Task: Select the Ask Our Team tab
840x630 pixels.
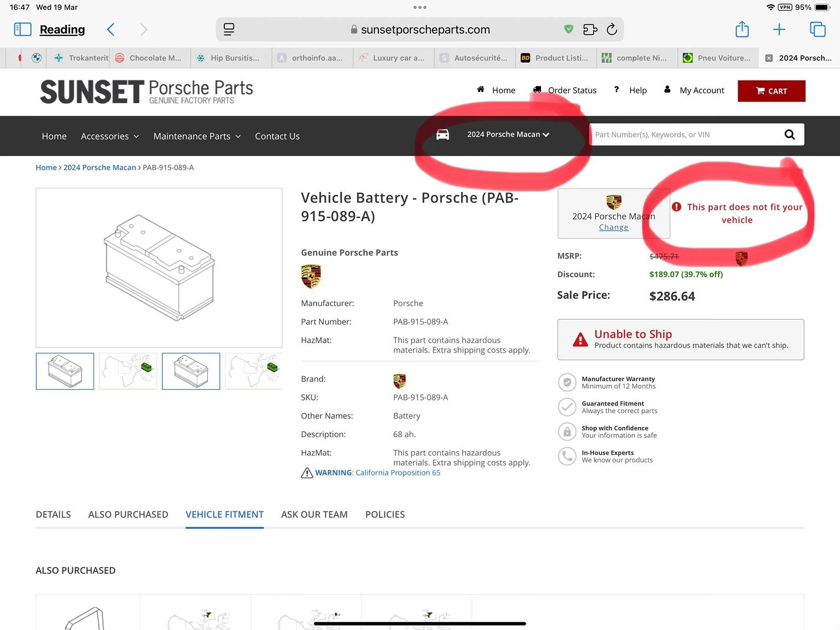Action: click(x=314, y=514)
